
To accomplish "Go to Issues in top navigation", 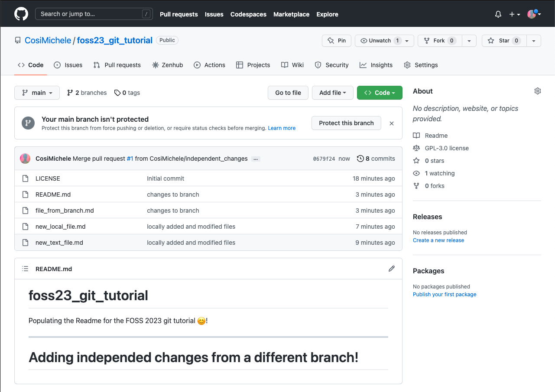I will 214,14.
